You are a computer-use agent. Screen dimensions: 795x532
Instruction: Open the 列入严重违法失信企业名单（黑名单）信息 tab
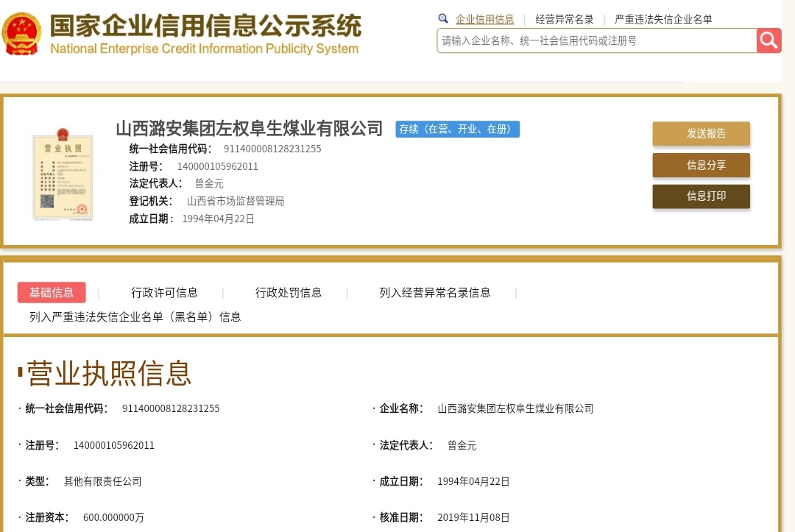click(135, 316)
